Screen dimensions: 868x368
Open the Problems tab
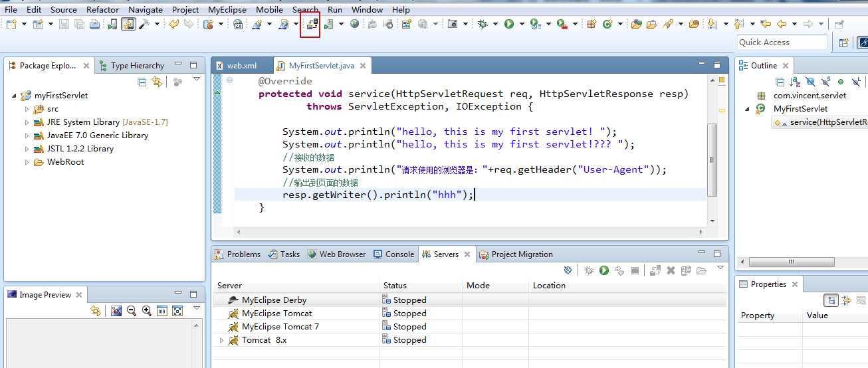pos(237,254)
